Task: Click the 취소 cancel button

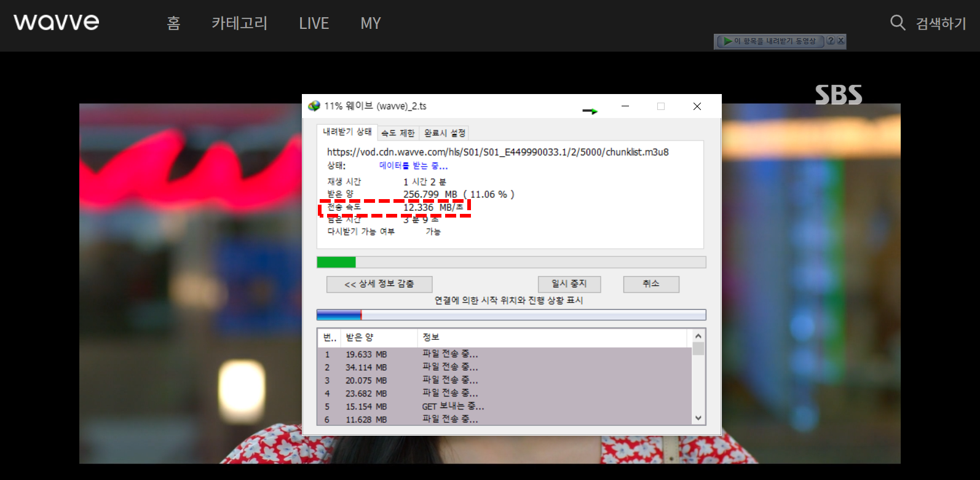Action: click(651, 284)
